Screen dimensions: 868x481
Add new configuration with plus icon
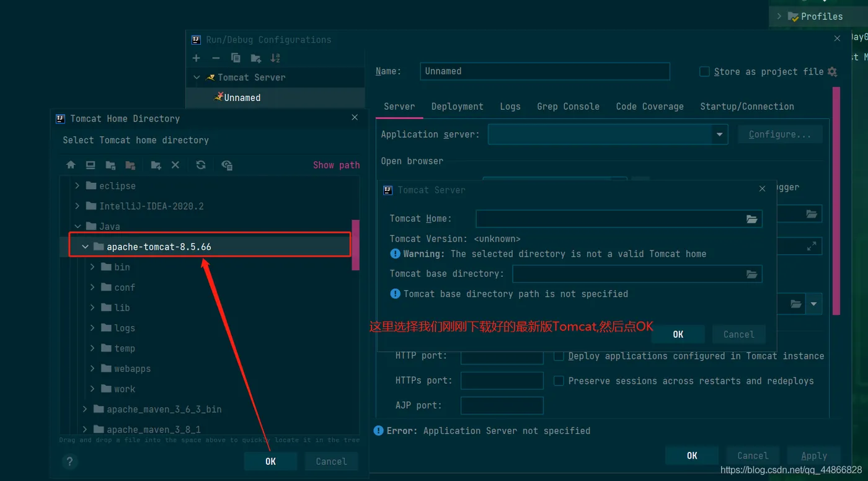point(196,58)
